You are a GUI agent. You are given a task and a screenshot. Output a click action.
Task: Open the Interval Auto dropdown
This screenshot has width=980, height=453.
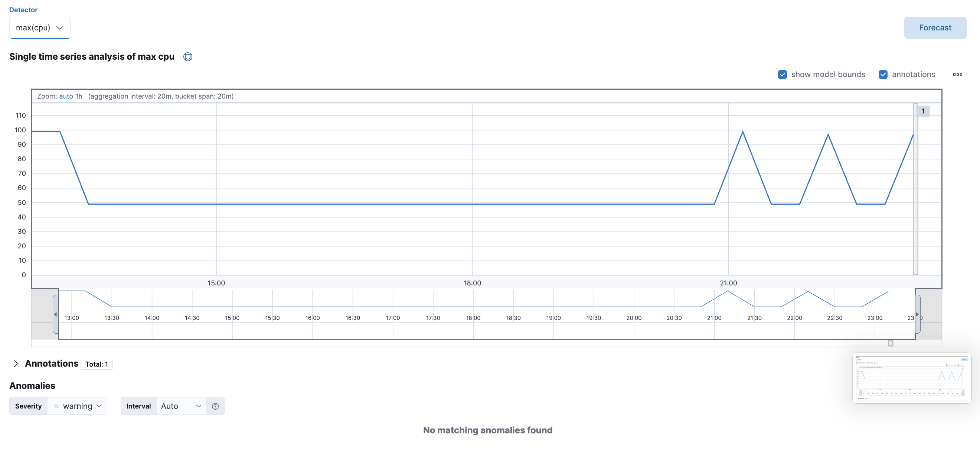coord(181,406)
